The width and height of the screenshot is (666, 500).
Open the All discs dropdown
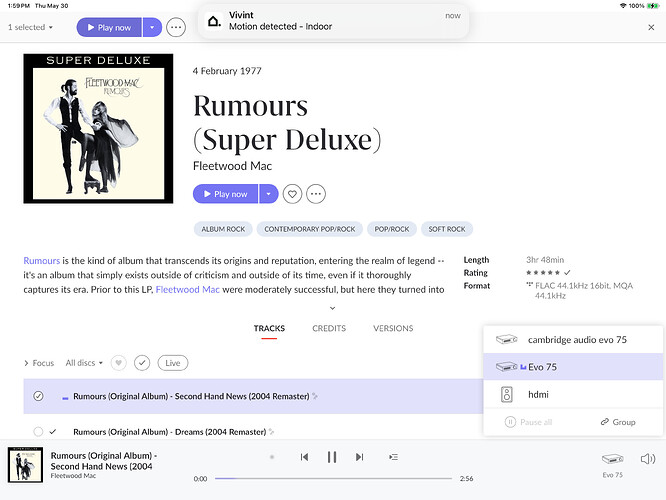pos(84,363)
